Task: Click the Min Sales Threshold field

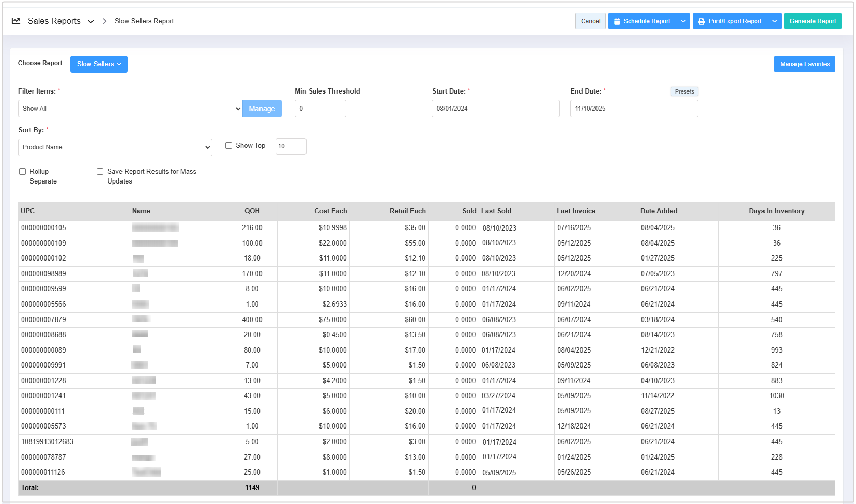Action: (x=320, y=109)
